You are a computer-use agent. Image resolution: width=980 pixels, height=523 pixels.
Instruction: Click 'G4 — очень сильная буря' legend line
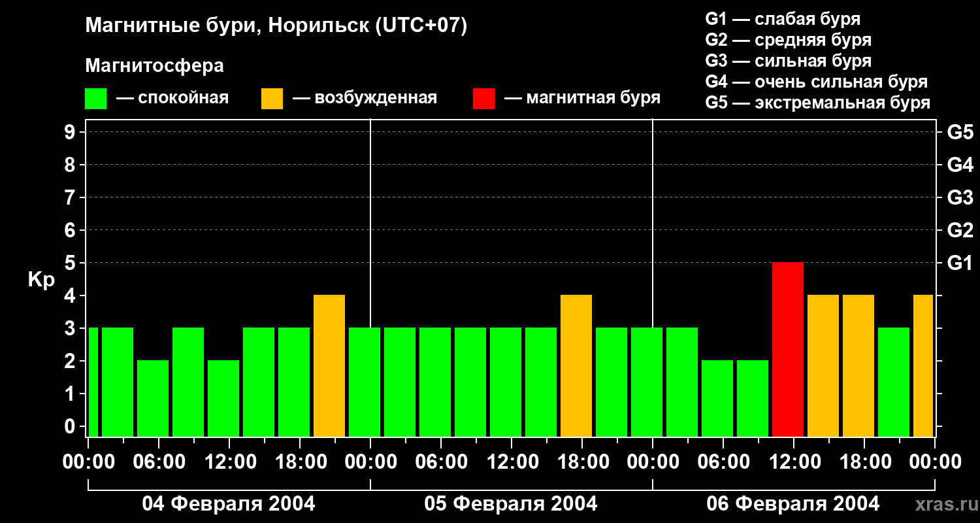pos(817,82)
